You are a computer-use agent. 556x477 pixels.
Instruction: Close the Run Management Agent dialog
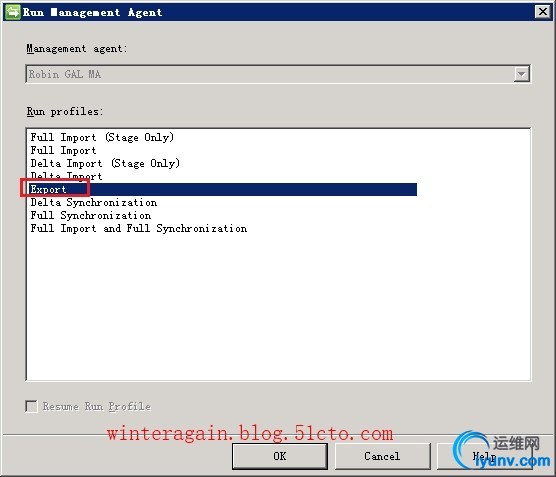coord(543,12)
